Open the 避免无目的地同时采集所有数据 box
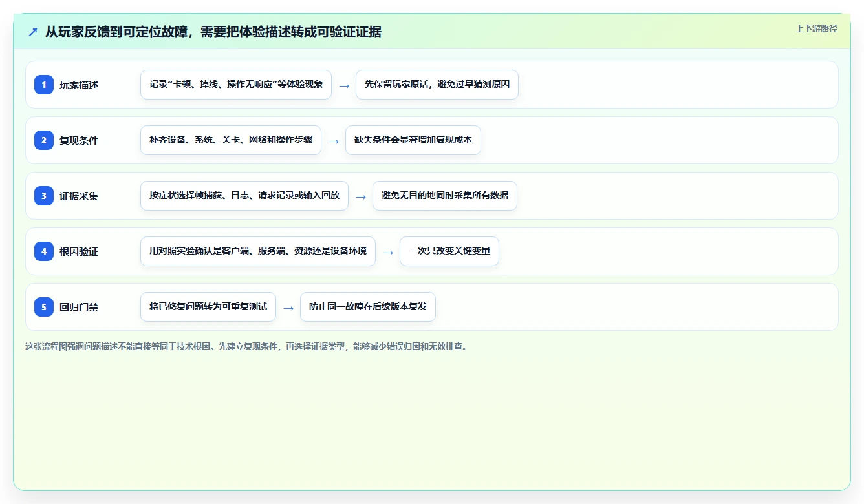 (x=445, y=196)
